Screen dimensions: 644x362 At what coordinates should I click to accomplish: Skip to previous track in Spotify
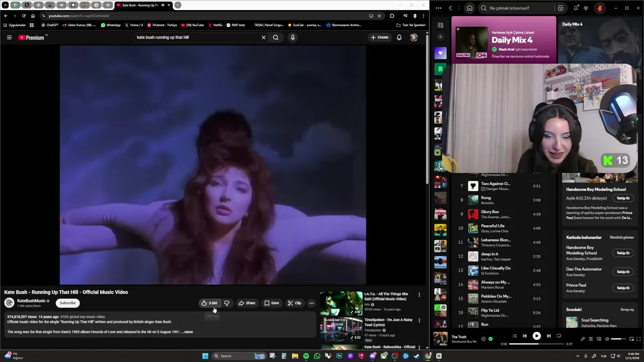(x=524, y=336)
